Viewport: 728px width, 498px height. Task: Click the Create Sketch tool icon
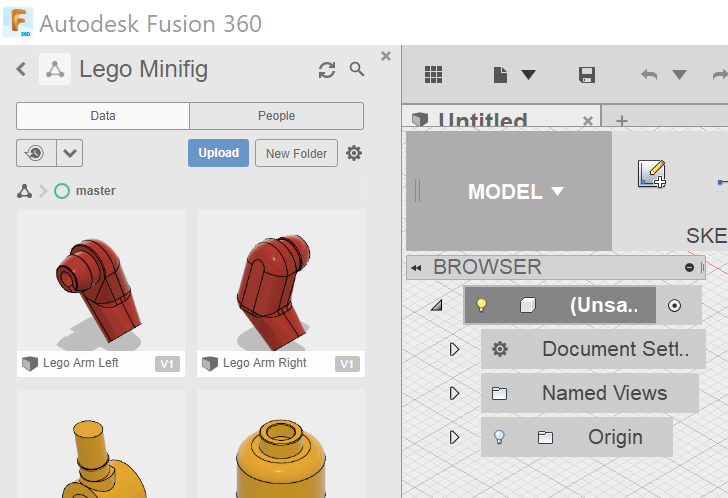tap(651, 174)
